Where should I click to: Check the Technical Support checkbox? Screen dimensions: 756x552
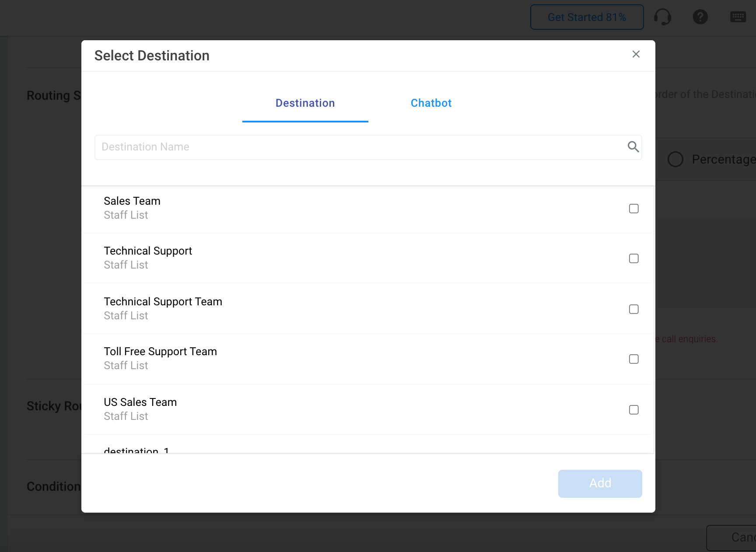[x=634, y=259]
